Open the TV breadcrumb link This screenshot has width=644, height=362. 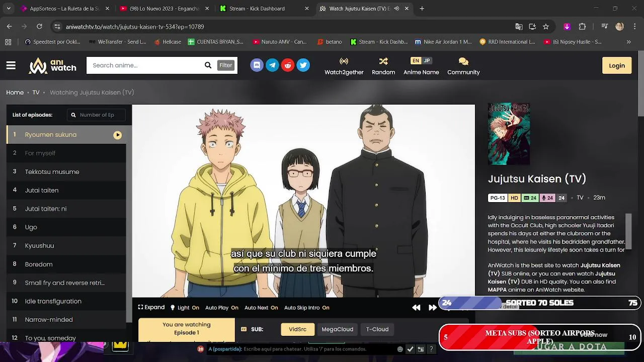[36, 93]
